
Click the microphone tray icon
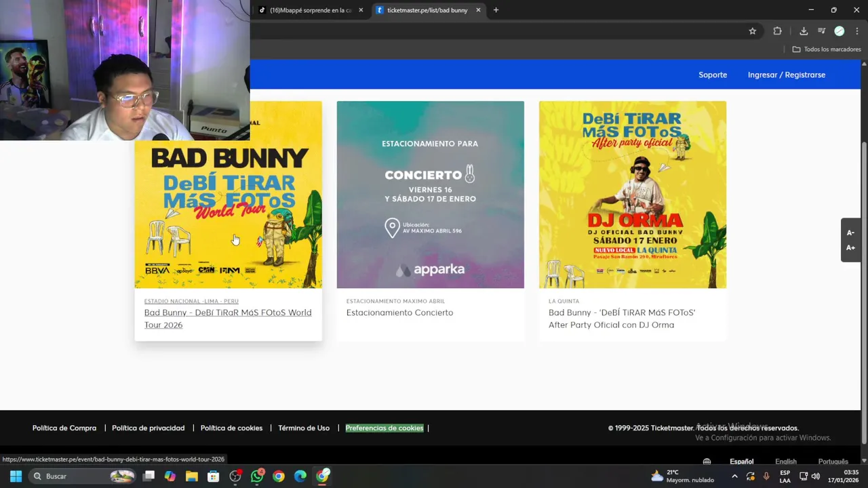(766, 476)
